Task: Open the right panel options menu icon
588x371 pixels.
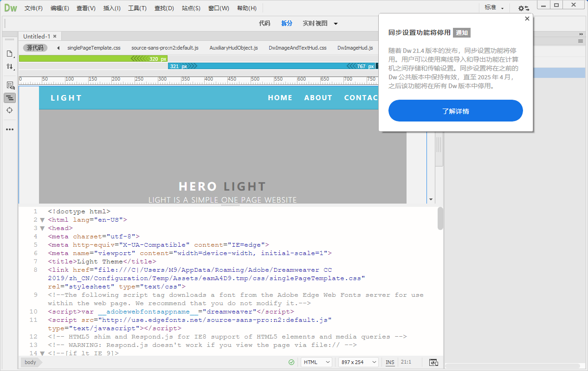Action: (x=580, y=41)
